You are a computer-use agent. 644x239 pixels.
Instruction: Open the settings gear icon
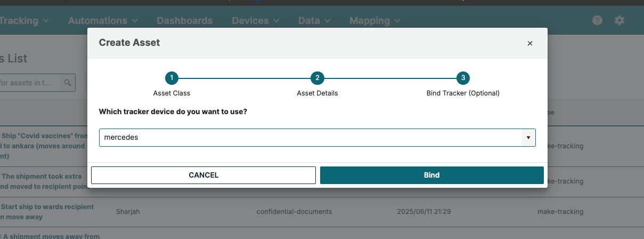click(619, 20)
